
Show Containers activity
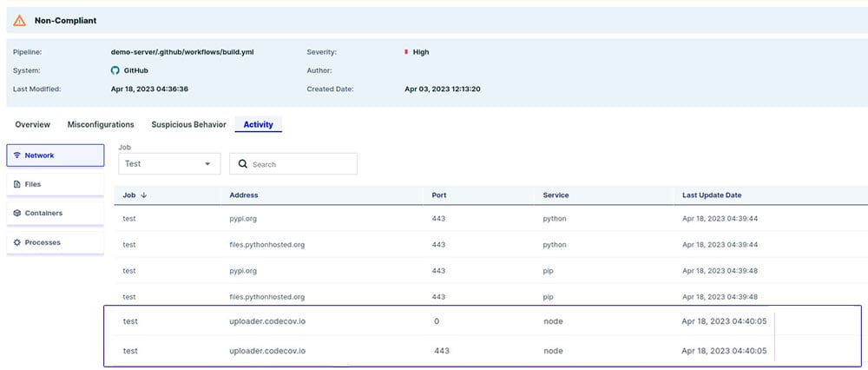tap(56, 214)
